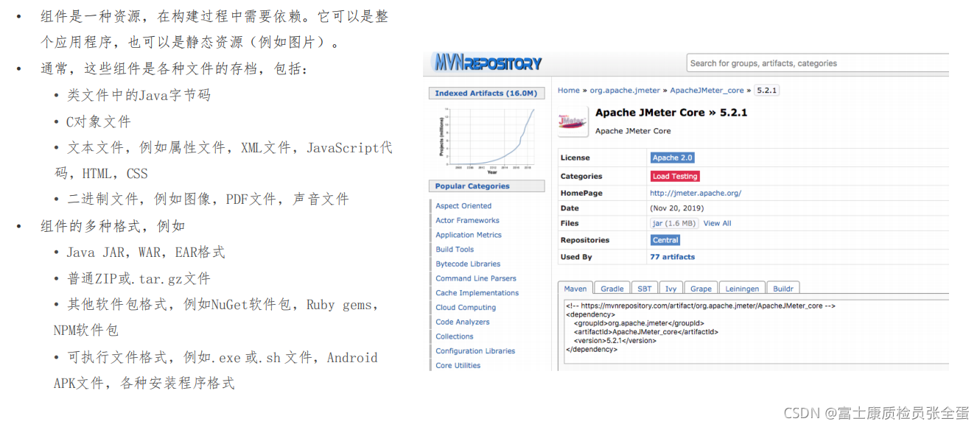
Task: Switch to the Gradle tab
Action: [x=612, y=289]
